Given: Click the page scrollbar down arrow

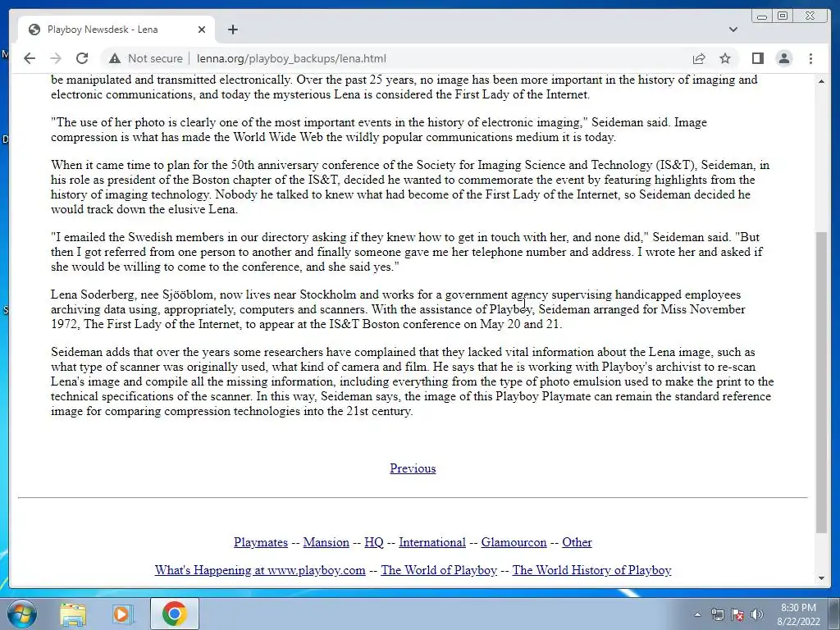Looking at the screenshot, I should click(x=821, y=578).
